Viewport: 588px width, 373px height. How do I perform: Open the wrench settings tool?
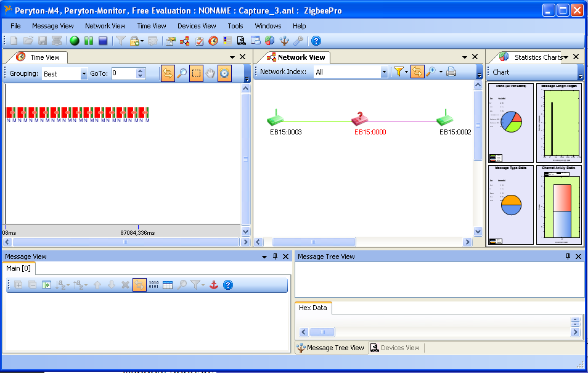(x=298, y=41)
